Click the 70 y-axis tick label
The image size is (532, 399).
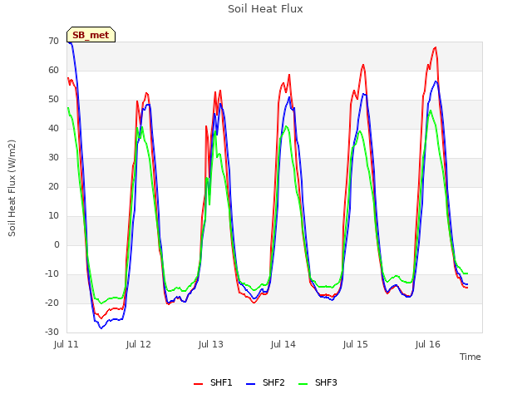[53, 41]
